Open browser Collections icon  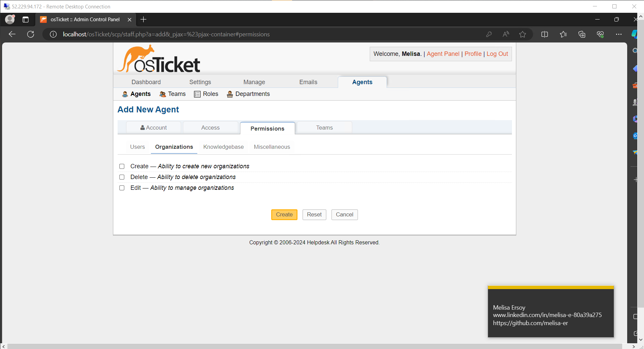click(x=582, y=34)
